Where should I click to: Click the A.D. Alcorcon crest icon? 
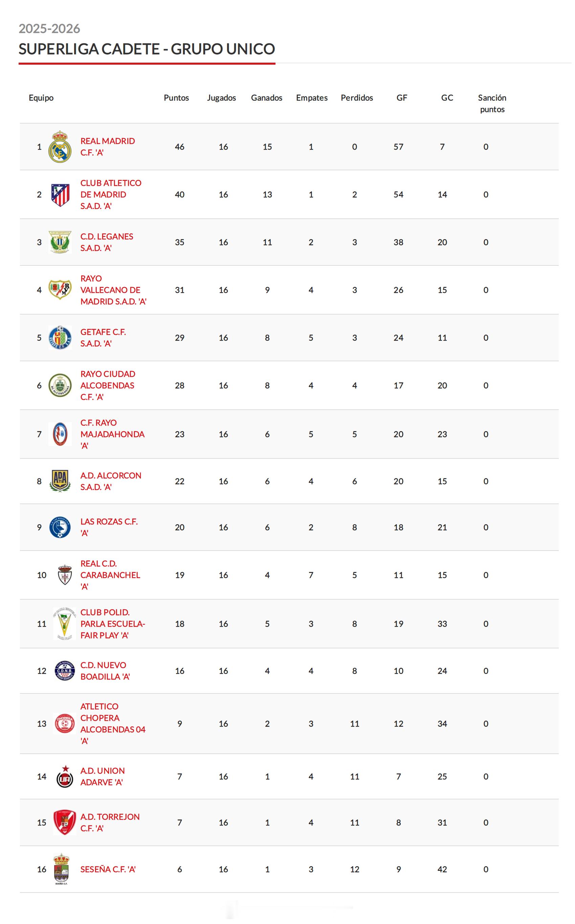pyautogui.click(x=60, y=481)
